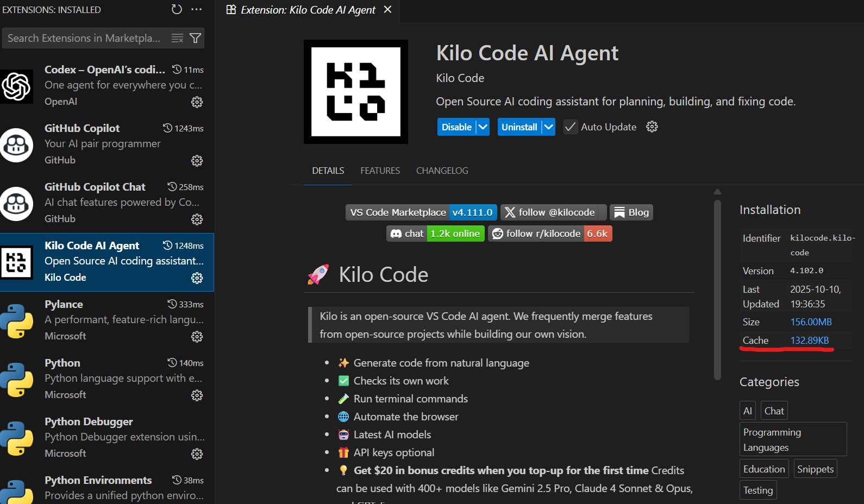Open the Education category tag
The height and width of the screenshot is (504, 864).
(x=764, y=469)
